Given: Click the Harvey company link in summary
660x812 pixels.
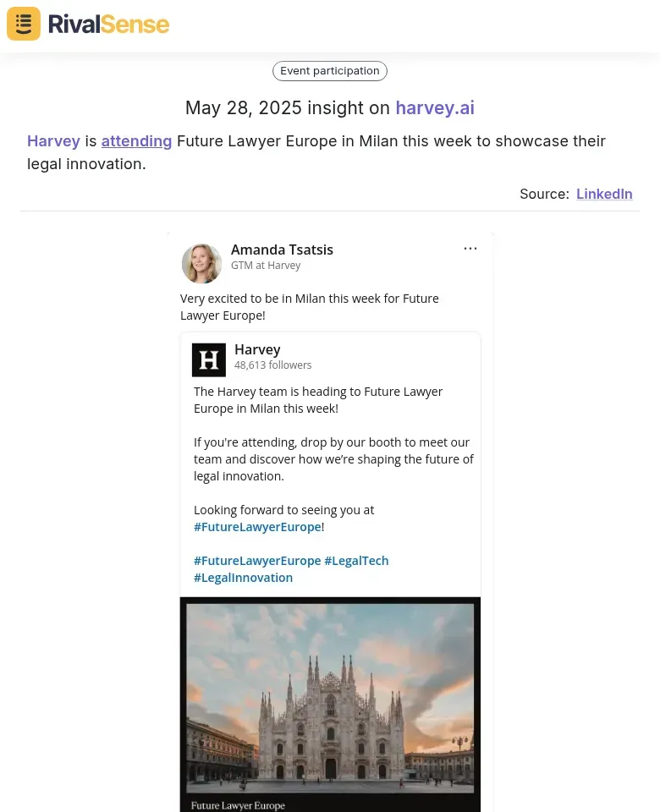Looking at the screenshot, I should (53, 141).
